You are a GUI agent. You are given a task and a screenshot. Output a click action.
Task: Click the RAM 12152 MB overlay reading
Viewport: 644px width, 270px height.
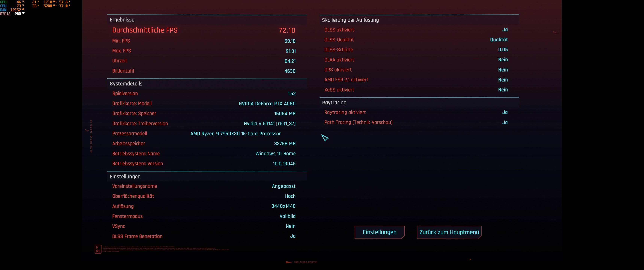click(x=17, y=10)
